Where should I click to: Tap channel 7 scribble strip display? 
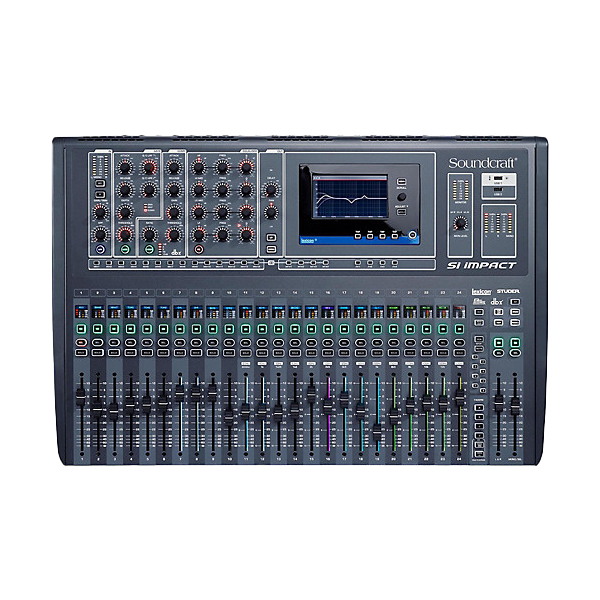pos(180,311)
